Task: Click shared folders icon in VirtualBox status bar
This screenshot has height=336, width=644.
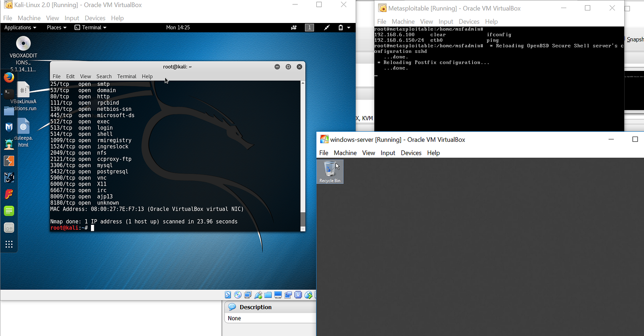Action: pyautogui.click(x=268, y=295)
